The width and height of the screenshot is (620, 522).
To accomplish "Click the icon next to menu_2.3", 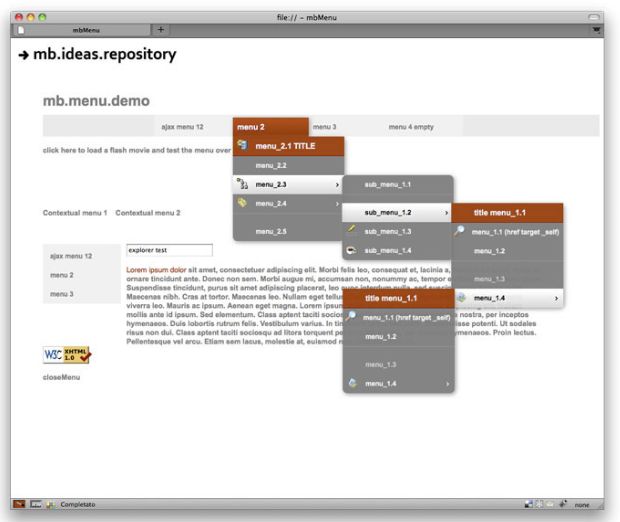I will pos(241,184).
